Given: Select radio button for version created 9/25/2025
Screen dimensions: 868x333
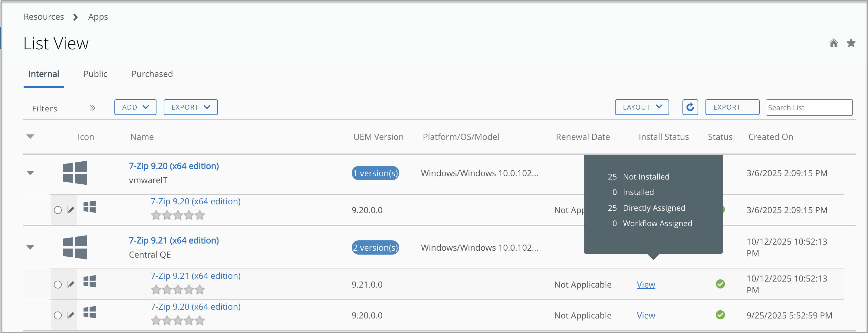Looking at the screenshot, I should pyautogui.click(x=58, y=315).
